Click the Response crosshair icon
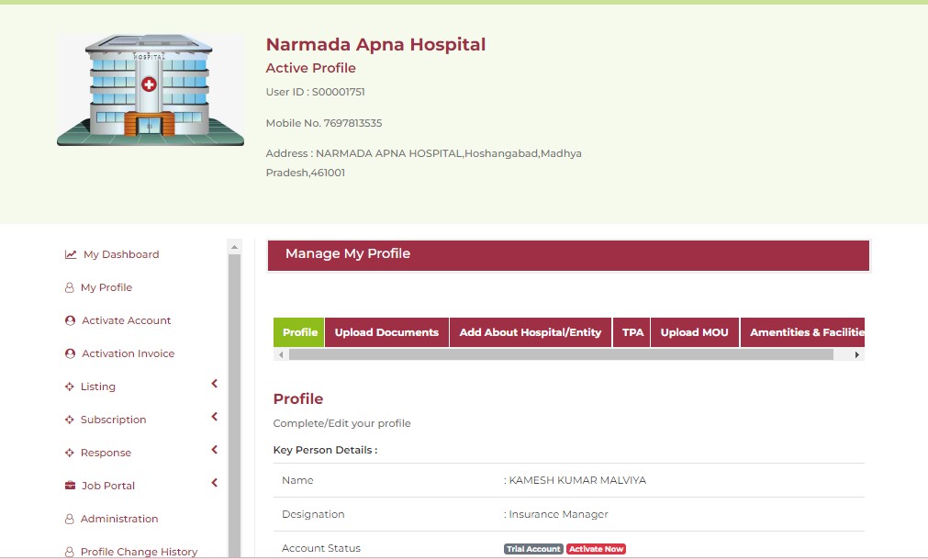Screen dimensions: 928x560 click(69, 453)
